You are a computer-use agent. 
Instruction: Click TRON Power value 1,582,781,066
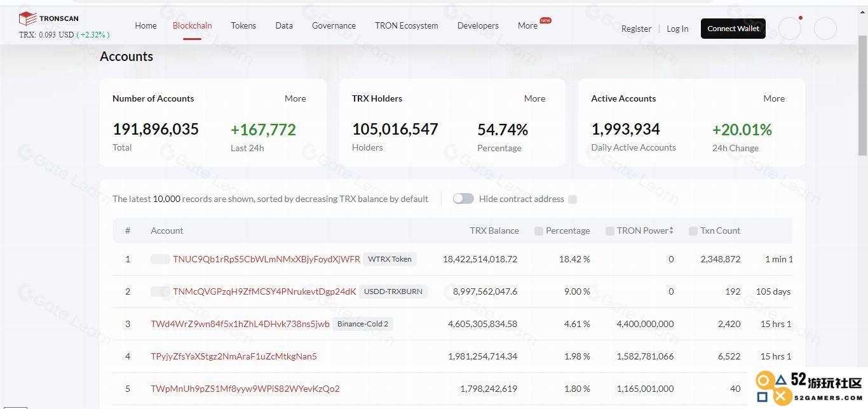coord(645,356)
